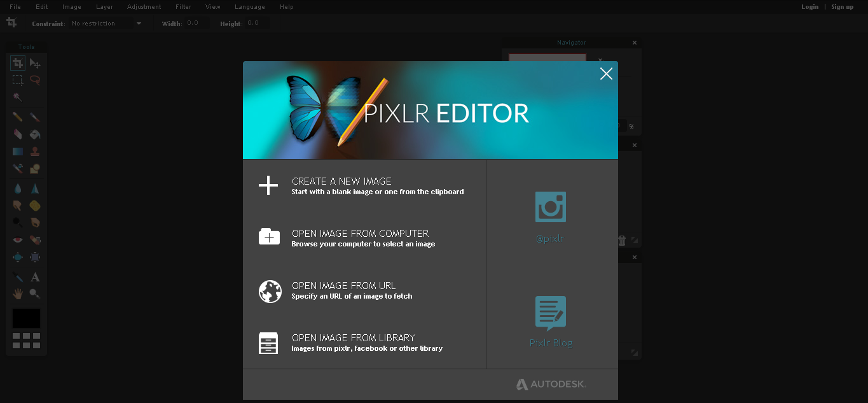Select the Dodge tool
The height and width of the screenshot is (403, 868).
[18, 223]
